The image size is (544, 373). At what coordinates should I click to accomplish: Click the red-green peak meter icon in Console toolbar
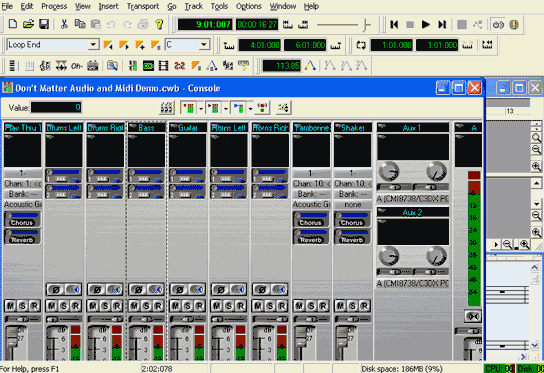pyautogui.click(x=263, y=108)
